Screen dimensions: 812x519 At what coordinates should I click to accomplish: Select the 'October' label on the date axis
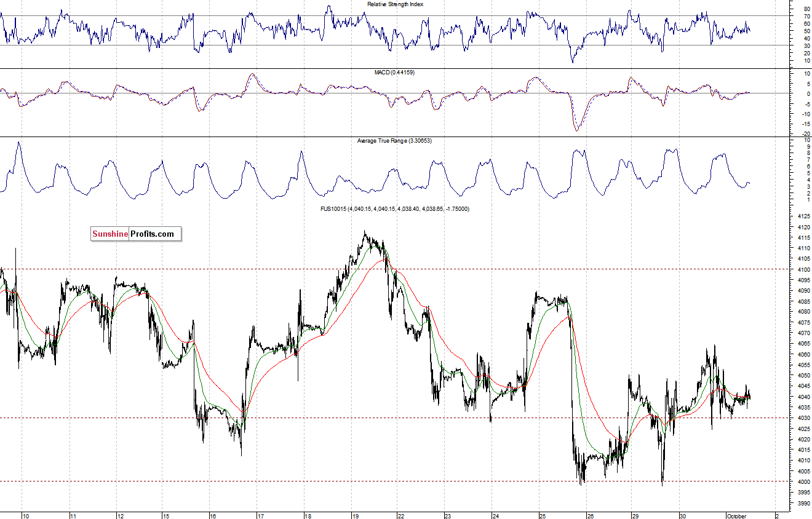pos(736,516)
